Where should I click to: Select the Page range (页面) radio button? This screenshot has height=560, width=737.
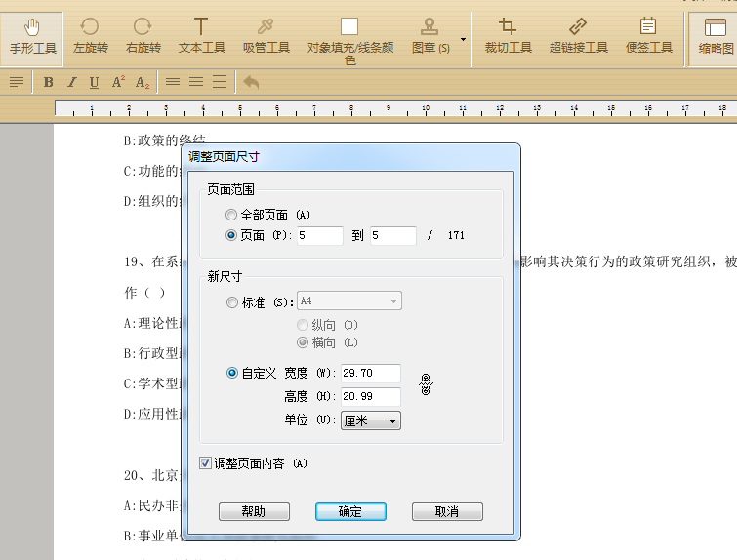tap(230, 235)
